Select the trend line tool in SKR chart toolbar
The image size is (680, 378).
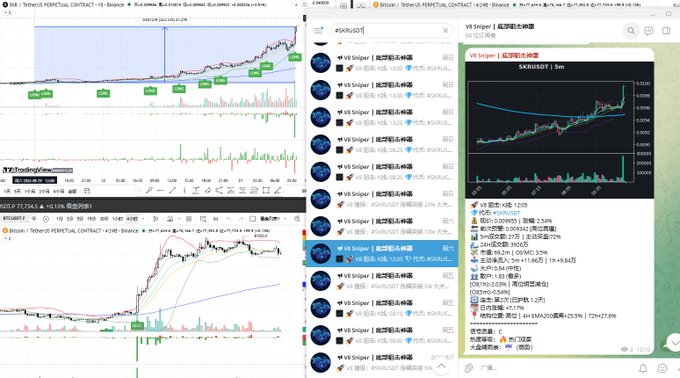pyautogui.click(x=172, y=190)
